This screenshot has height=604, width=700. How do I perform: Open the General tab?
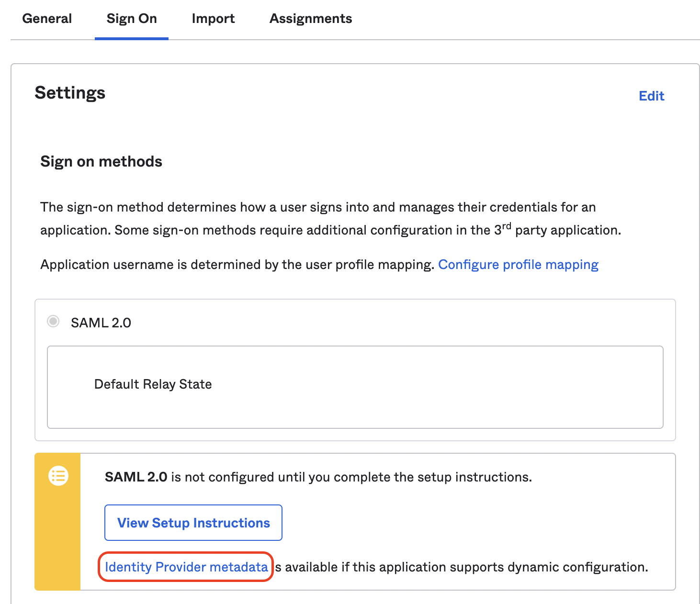click(x=47, y=19)
